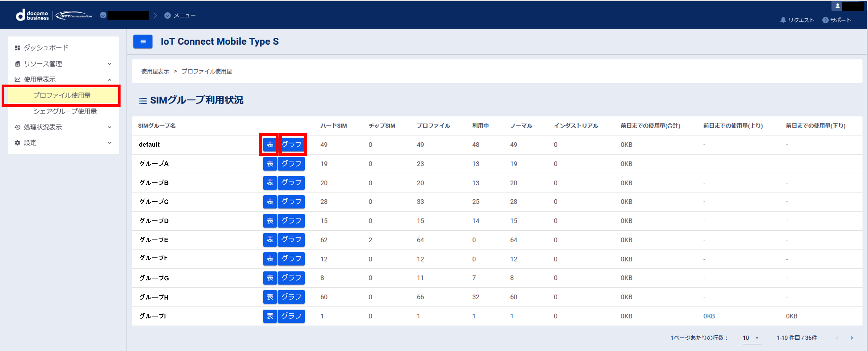Click 表 button for グループE

pos(269,240)
